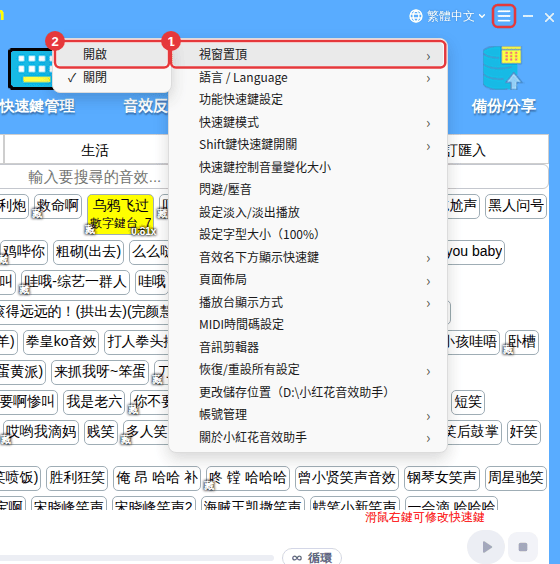Image resolution: width=560 pixels, height=564 pixels.
Task: Play the 周星驰笑 sound button
Action: click(x=516, y=478)
